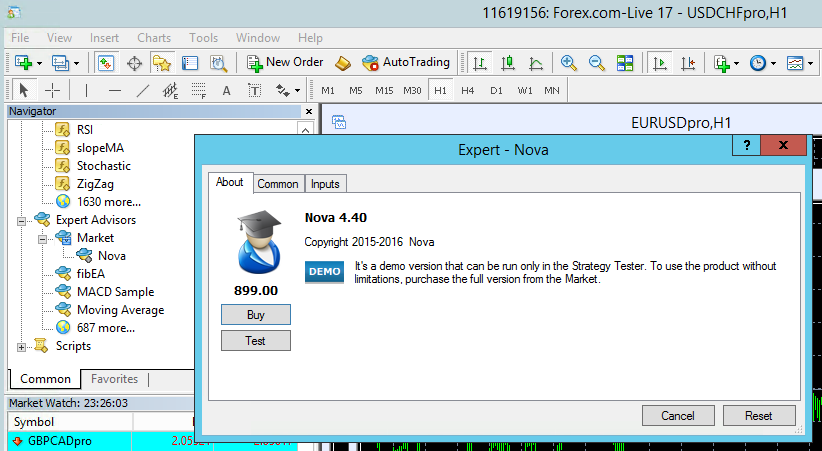Toggle chart auto scroll
The image size is (822, 451).
(x=659, y=63)
